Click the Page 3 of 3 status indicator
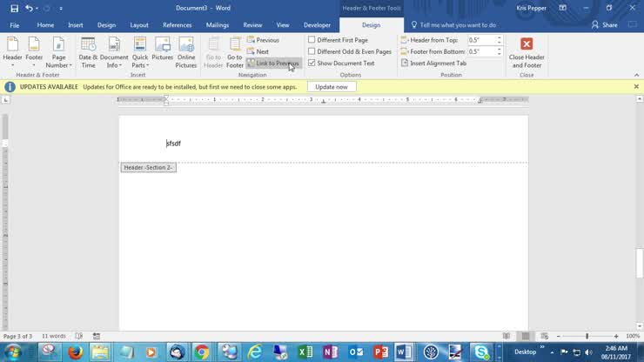644x362 pixels. point(17,336)
